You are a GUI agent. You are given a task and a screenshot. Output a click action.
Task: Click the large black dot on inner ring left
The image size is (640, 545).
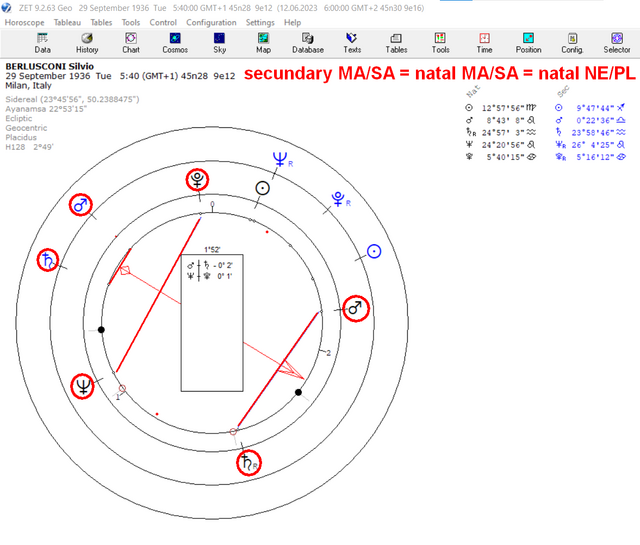[101, 329]
